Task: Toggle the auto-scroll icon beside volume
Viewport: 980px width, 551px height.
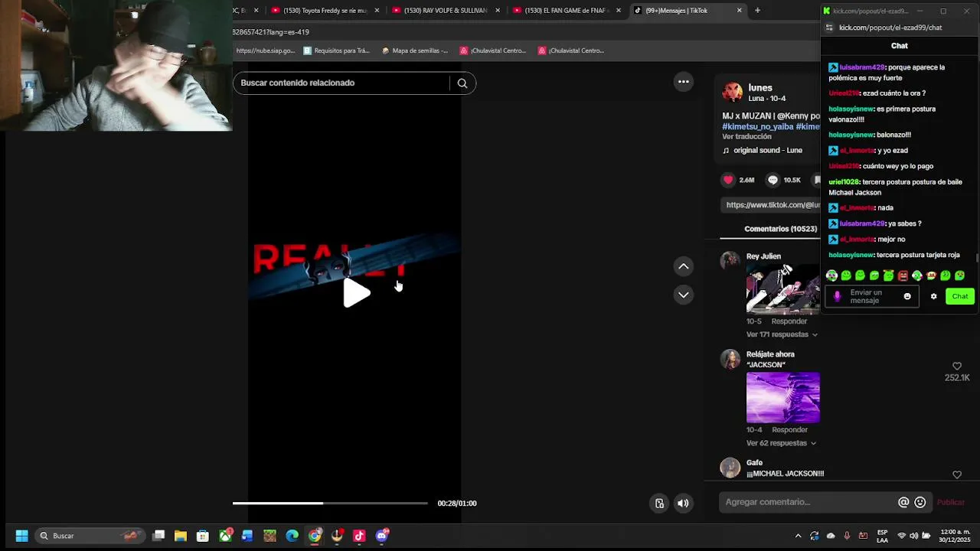Action: (x=659, y=503)
